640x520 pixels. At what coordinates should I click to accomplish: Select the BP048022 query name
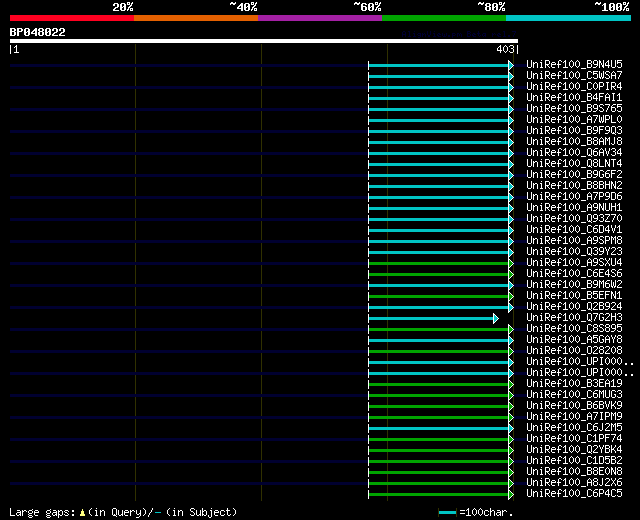click(38, 32)
